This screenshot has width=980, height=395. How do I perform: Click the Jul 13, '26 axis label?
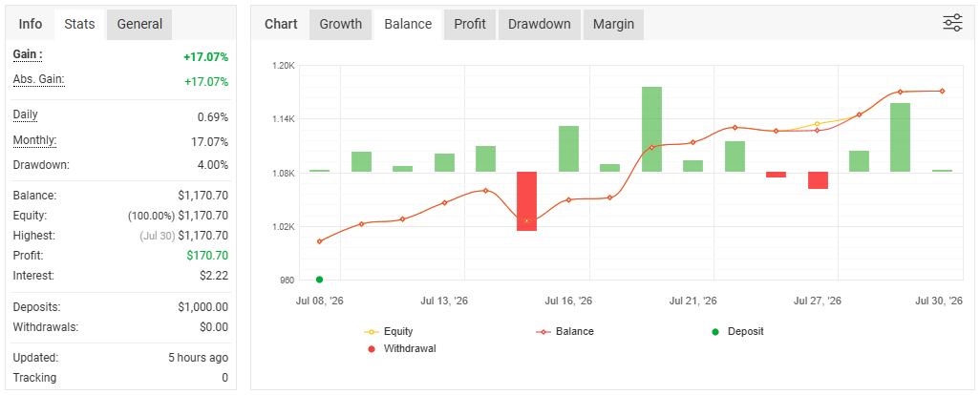(444, 301)
